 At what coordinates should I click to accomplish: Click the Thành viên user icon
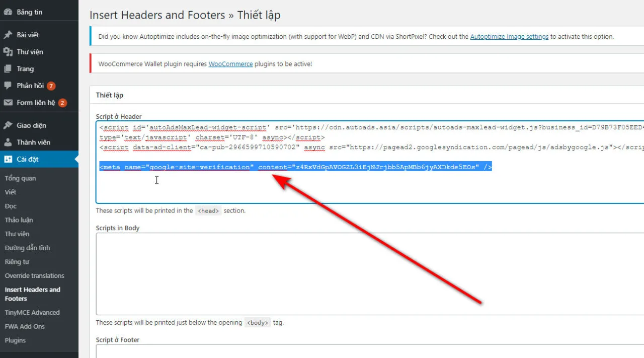click(8, 142)
